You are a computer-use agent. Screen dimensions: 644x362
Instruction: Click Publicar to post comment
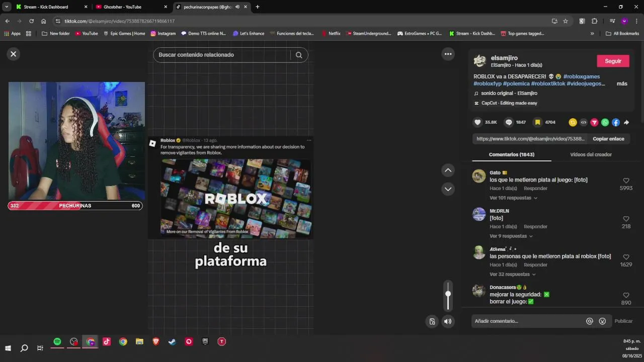pyautogui.click(x=623, y=321)
